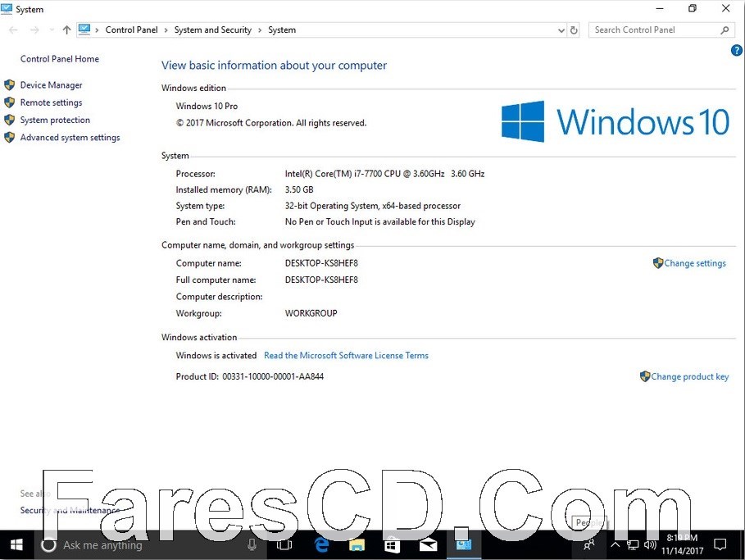
Task: Click the taskbar clock and date
Action: tap(682, 544)
